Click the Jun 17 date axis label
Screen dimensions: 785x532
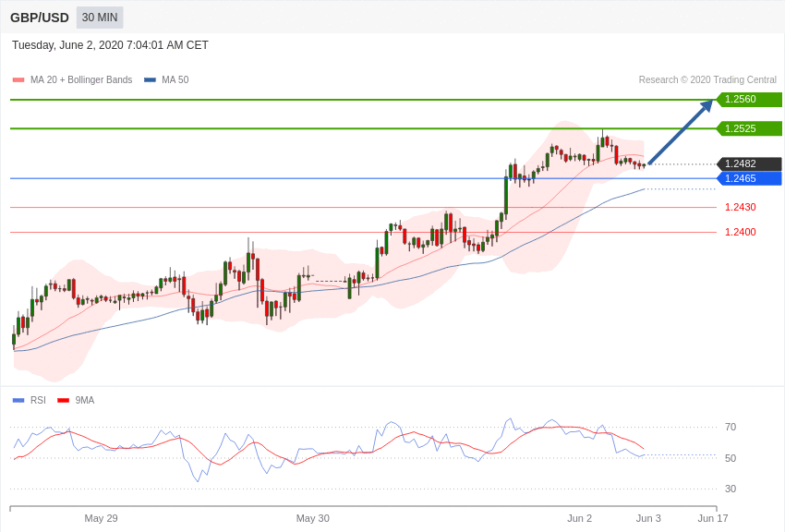713,518
